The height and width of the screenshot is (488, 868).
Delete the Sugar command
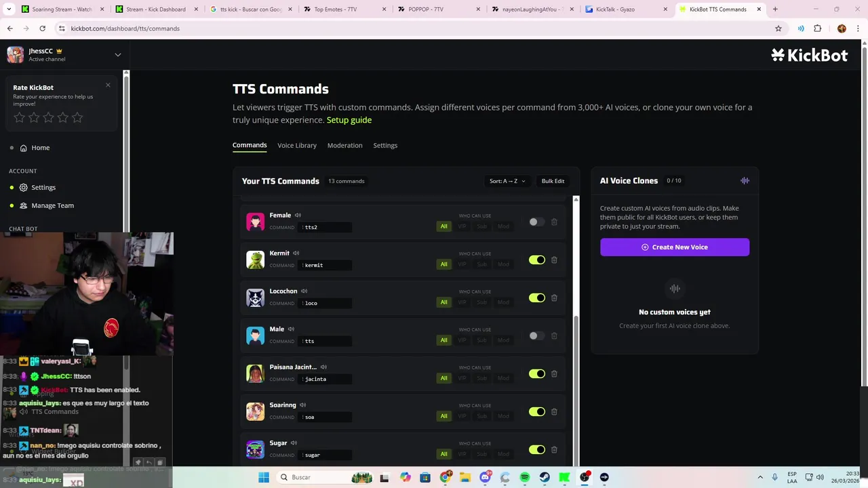coord(554,450)
